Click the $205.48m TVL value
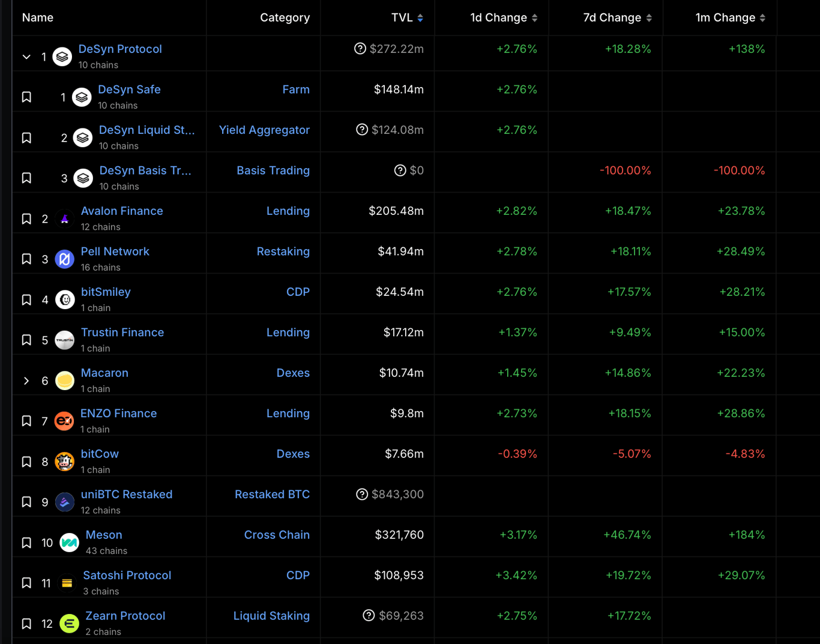Viewport: 820px width, 644px height. tap(396, 211)
